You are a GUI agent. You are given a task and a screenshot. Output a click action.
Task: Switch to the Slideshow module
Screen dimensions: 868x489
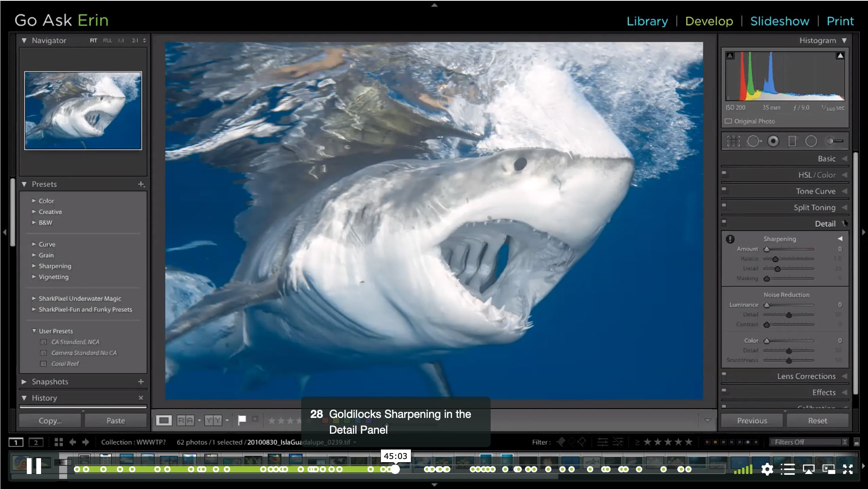(780, 21)
